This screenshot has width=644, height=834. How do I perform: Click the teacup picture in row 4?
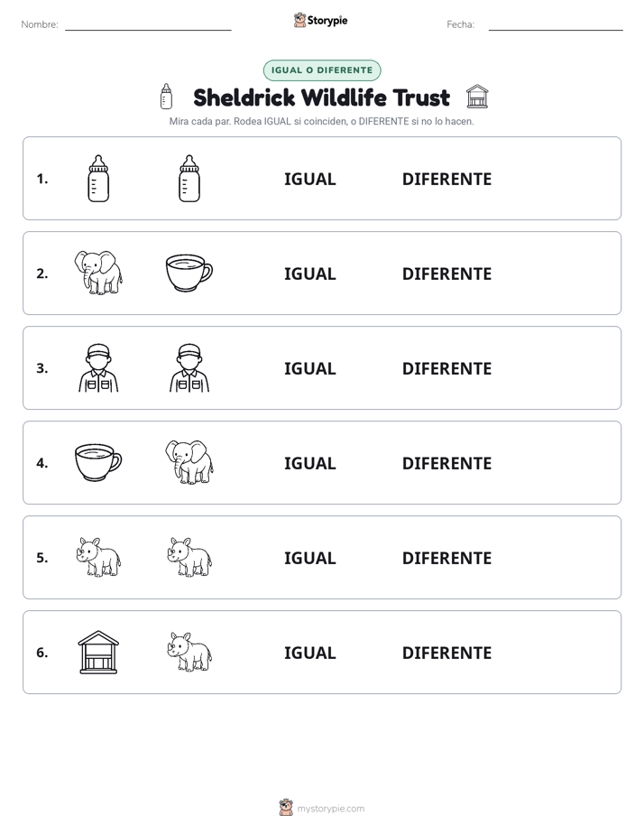click(98, 463)
